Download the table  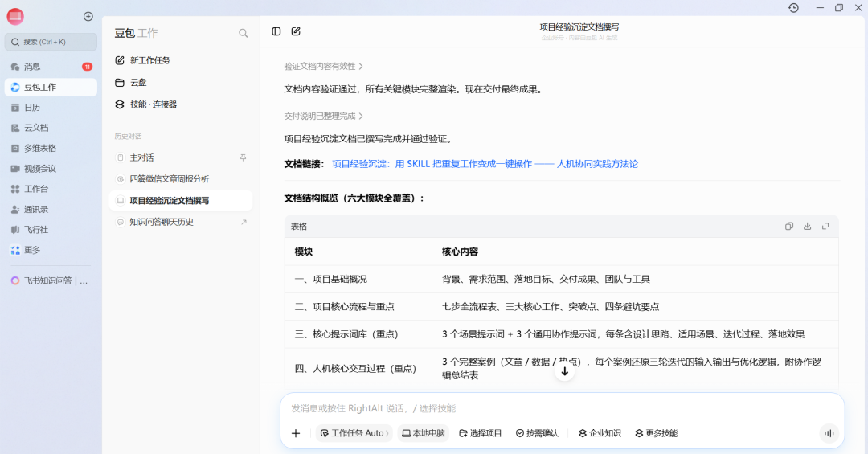[807, 226]
